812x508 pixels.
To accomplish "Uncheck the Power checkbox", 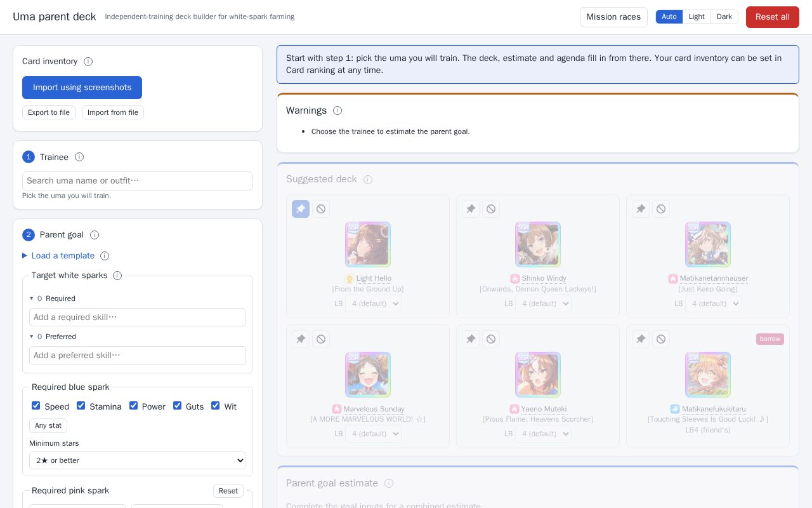I will (x=133, y=406).
